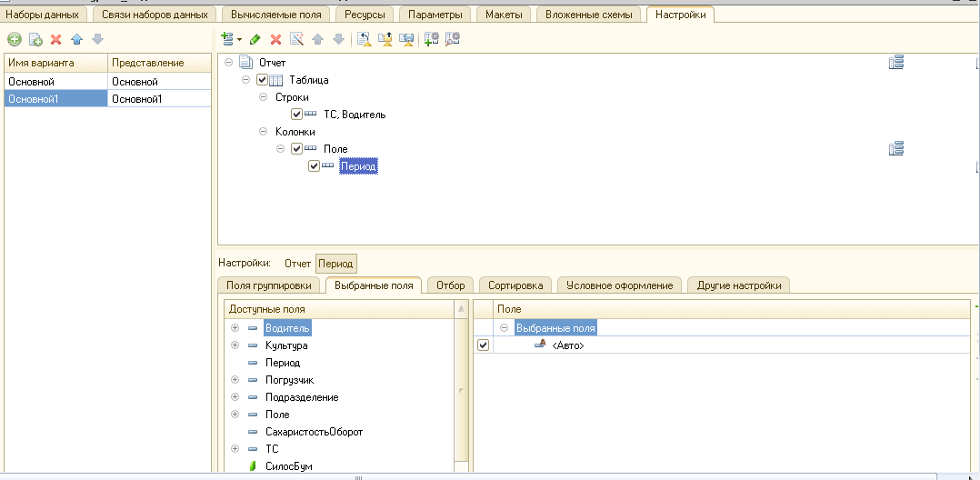Expand the Погрузчик available field
The image size is (980, 480).
235,379
